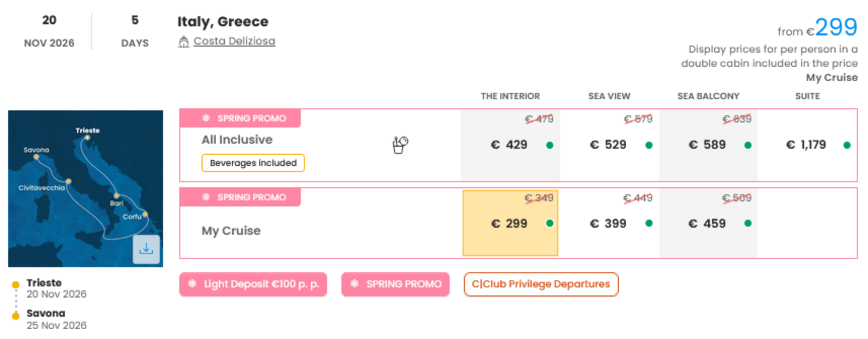Click the Trieste marker on the route map

pyautogui.click(x=87, y=137)
